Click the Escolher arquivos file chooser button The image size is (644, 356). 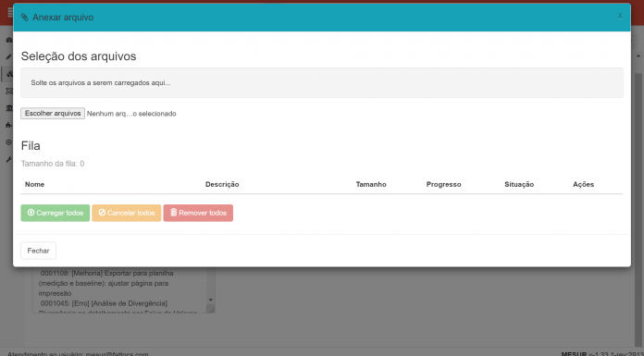click(53, 114)
